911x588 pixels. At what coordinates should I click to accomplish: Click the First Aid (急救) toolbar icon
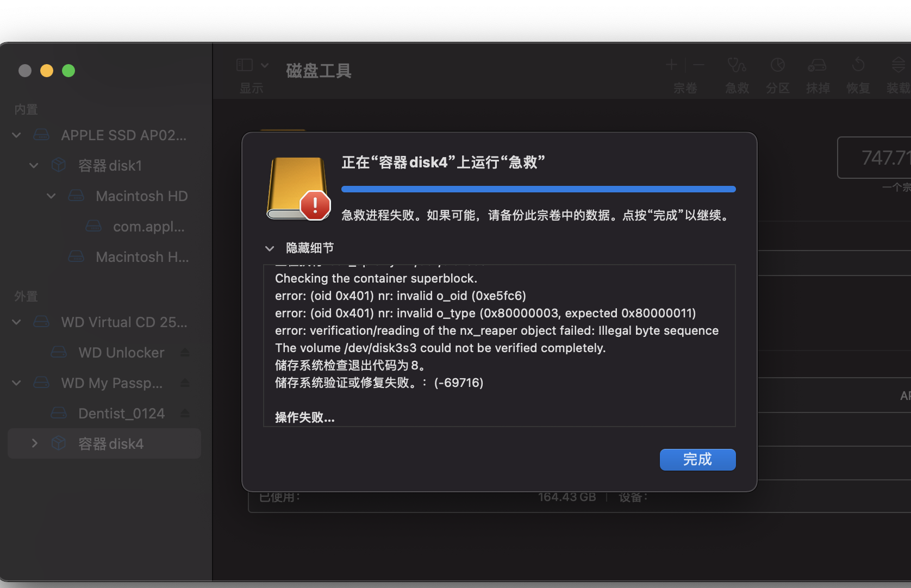(x=737, y=66)
